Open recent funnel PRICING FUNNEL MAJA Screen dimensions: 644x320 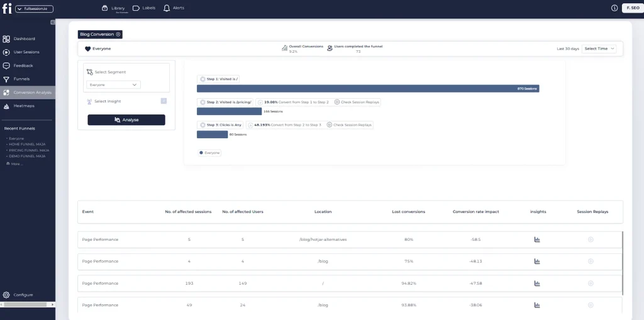coord(29,150)
